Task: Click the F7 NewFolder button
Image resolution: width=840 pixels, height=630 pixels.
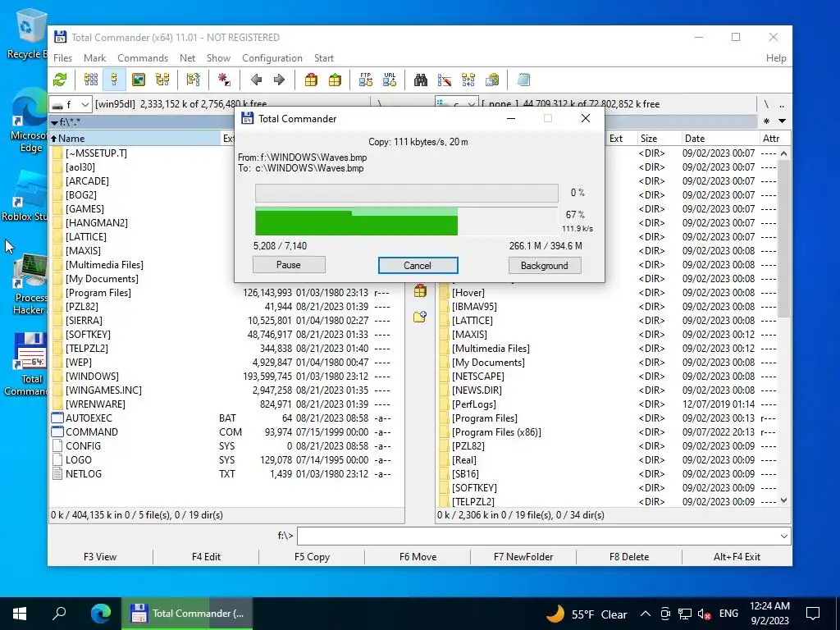Action: click(x=523, y=557)
